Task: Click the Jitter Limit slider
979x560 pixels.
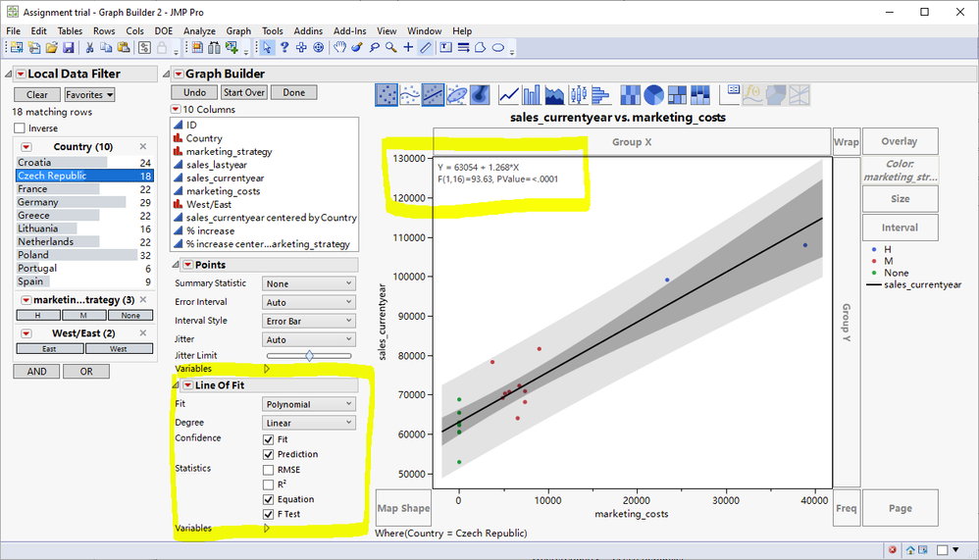Action: [x=309, y=356]
